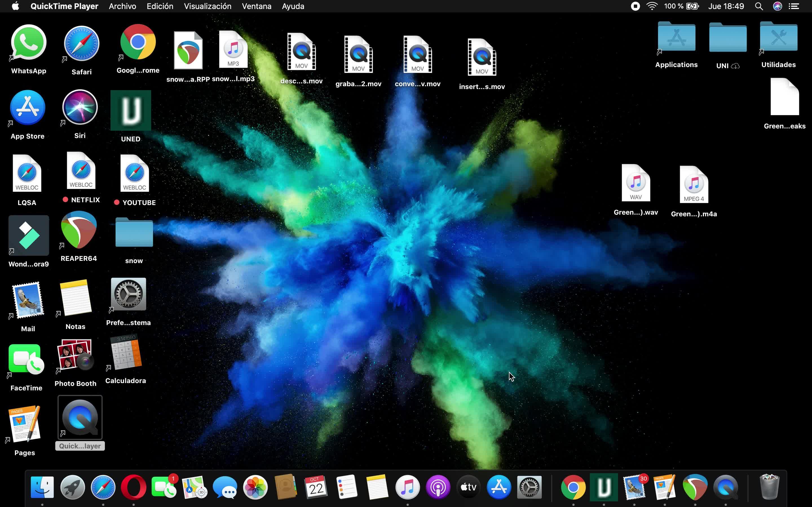Select the UNED desktop icon

tap(131, 110)
